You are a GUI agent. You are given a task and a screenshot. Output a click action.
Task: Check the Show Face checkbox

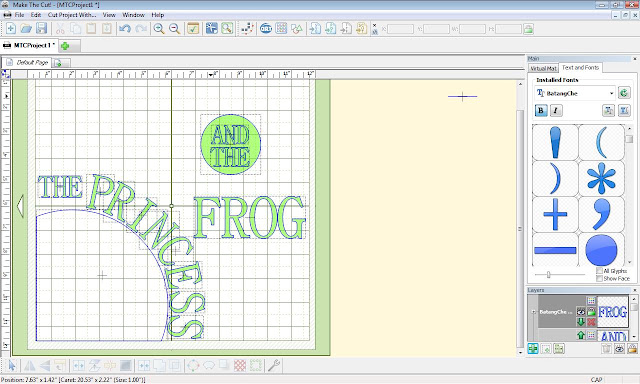tap(599, 278)
